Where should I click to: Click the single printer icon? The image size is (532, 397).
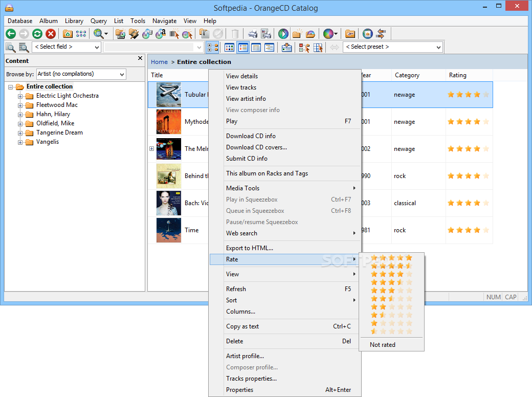click(x=252, y=34)
